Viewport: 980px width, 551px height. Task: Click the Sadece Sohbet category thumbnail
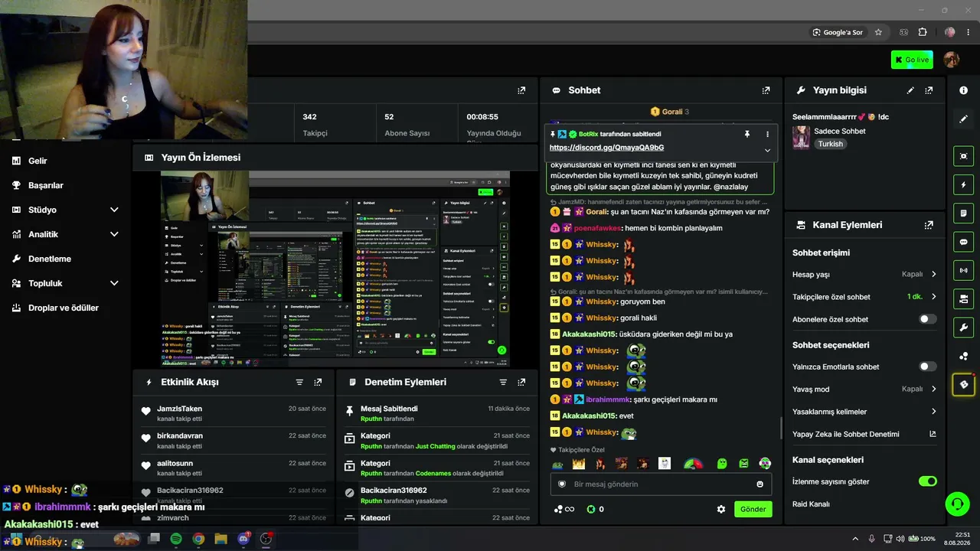click(802, 137)
